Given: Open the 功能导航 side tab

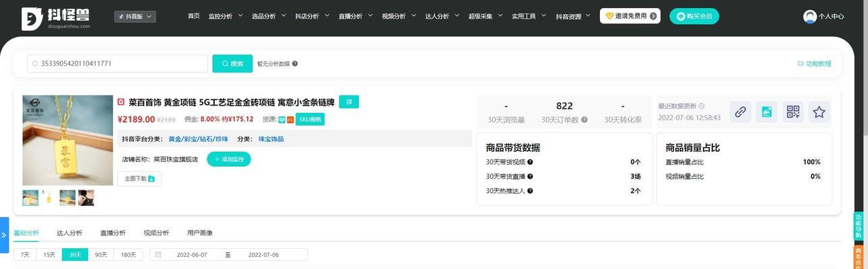Looking at the screenshot, I should pyautogui.click(x=859, y=227).
